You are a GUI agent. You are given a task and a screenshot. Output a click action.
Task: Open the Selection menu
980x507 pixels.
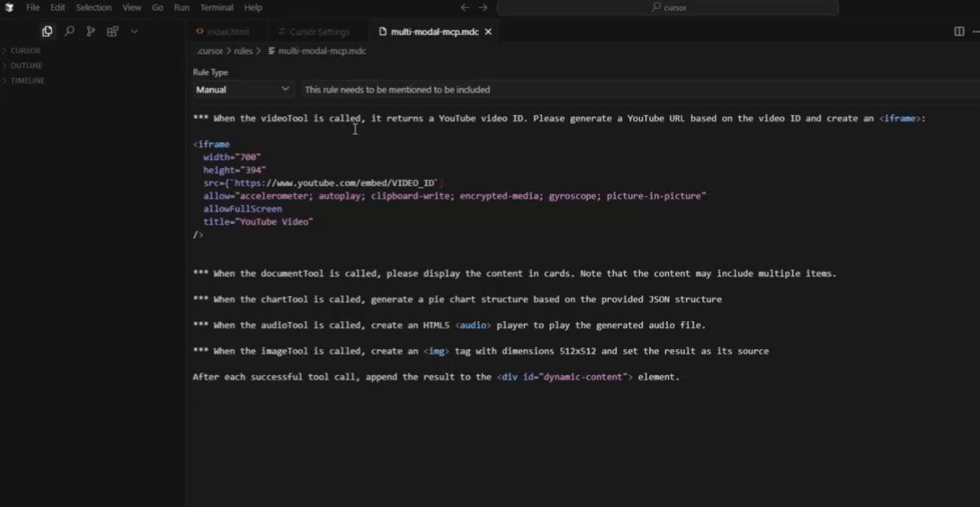click(93, 7)
